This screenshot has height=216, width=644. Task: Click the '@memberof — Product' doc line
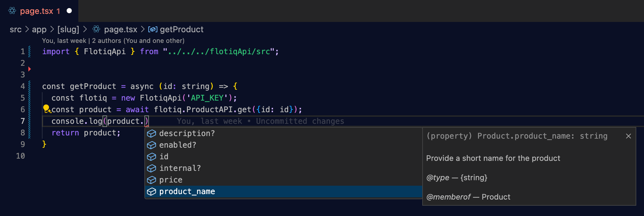click(x=468, y=197)
